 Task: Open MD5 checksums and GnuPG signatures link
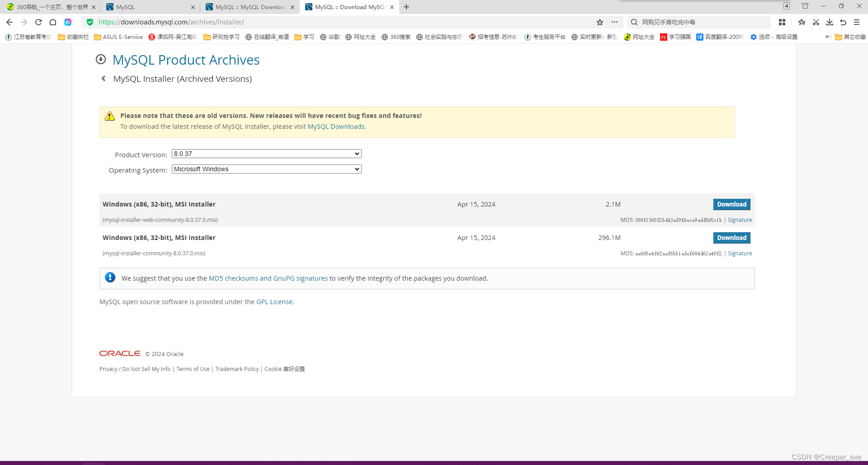tap(268, 278)
